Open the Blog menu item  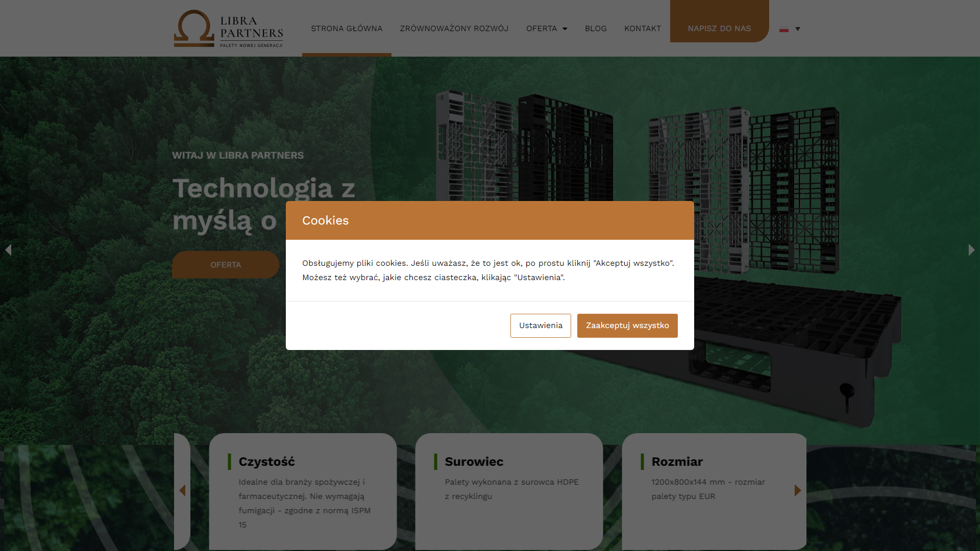click(x=596, y=29)
